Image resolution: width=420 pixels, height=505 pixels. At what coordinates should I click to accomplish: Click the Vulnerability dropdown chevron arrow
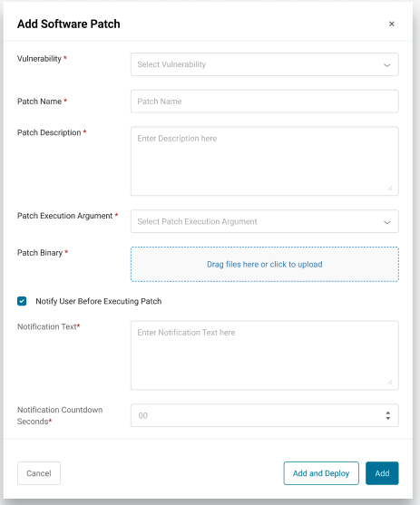point(386,65)
